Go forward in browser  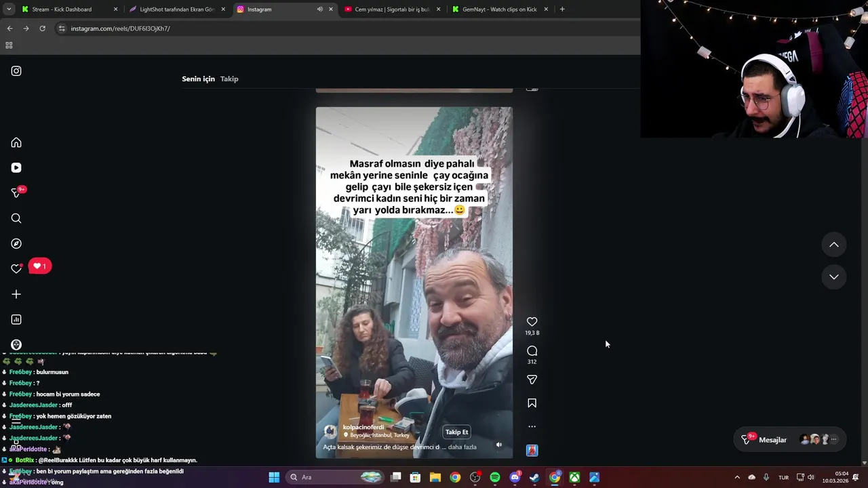pos(26,28)
